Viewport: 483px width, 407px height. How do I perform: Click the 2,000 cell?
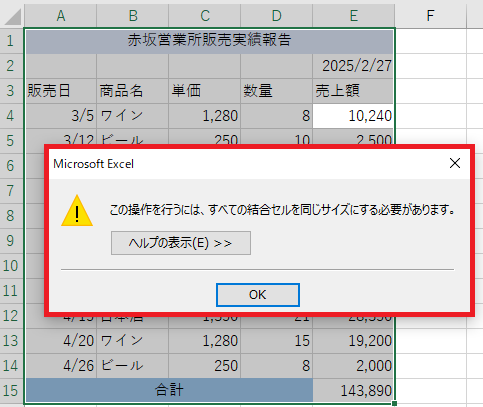pos(353,366)
